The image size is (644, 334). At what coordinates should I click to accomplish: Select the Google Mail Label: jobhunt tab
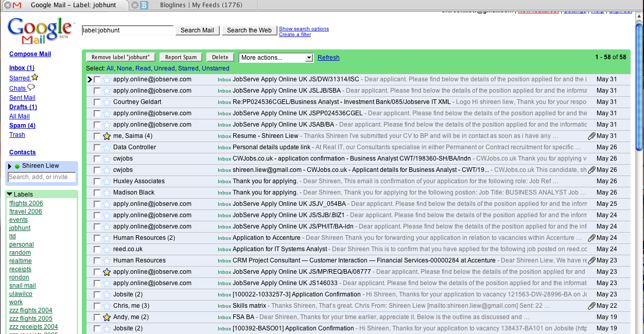tap(74, 5)
